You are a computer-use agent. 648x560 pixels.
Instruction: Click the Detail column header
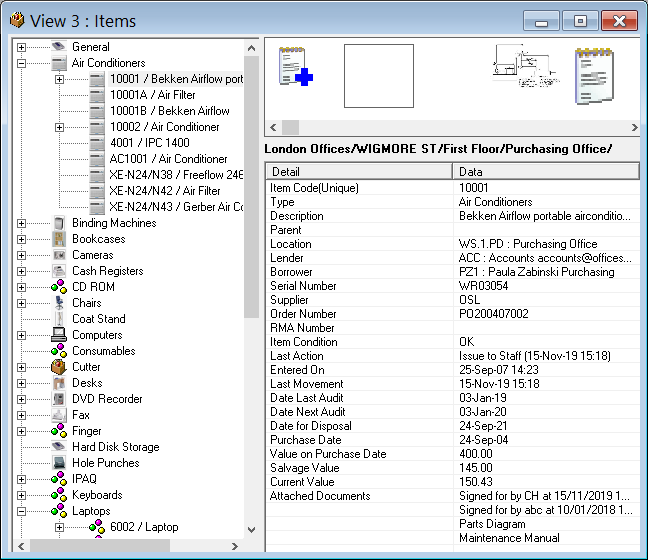(359, 172)
